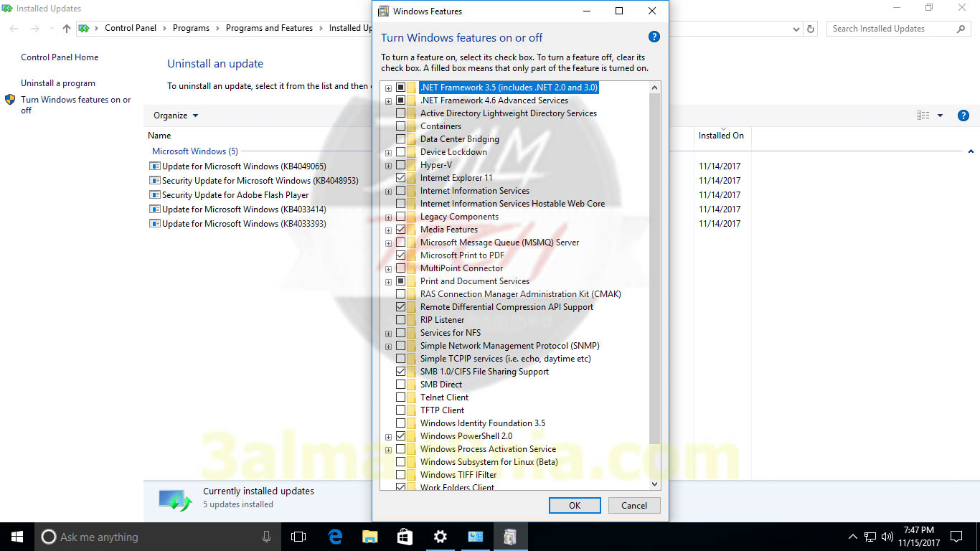Collapse the Microsoft Windows (5) group
Screen dimensions: 980x551
click(x=971, y=151)
